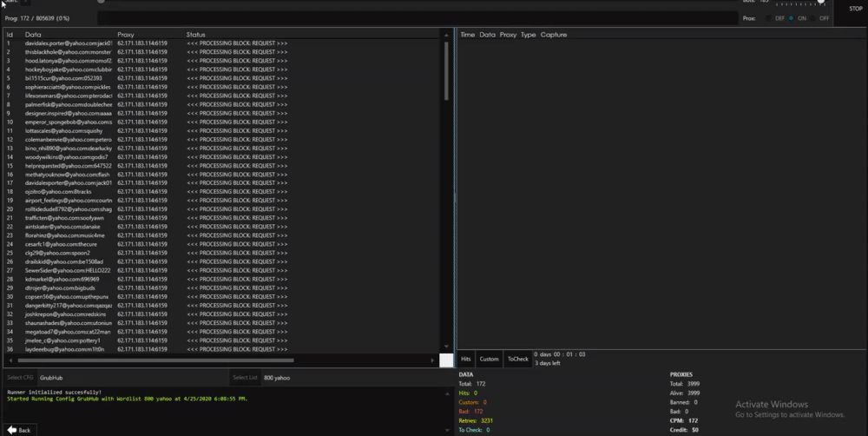Click the runner list vertical scrollbar thumb
The image size is (868, 436).
click(446, 71)
